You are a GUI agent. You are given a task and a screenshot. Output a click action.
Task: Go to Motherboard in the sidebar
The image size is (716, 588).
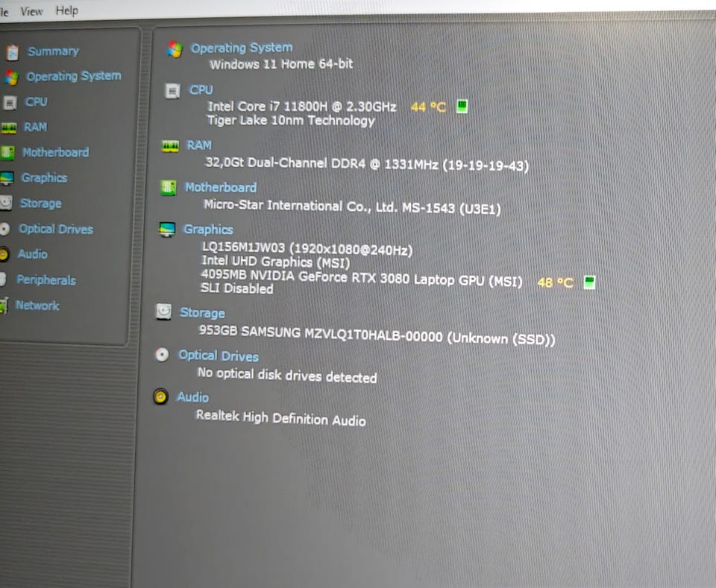pos(56,152)
